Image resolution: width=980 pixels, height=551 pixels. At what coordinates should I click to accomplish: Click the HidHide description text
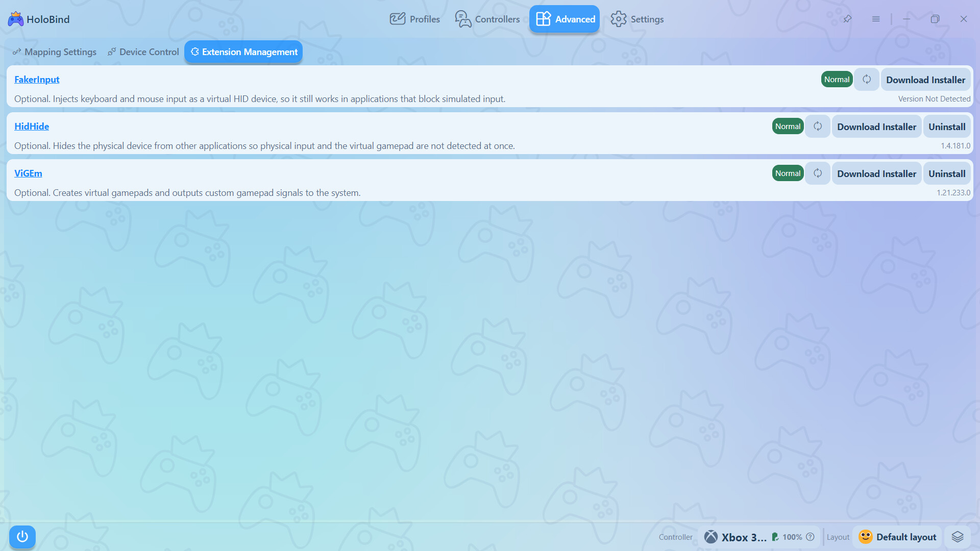tap(264, 146)
